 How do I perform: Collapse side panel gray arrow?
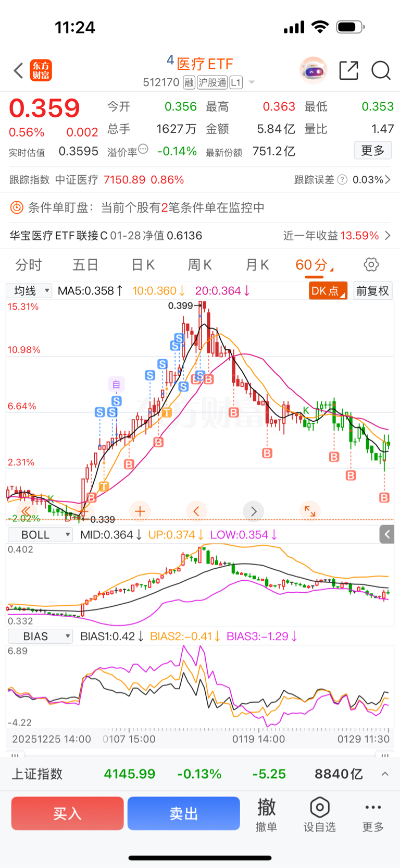pos(386,534)
